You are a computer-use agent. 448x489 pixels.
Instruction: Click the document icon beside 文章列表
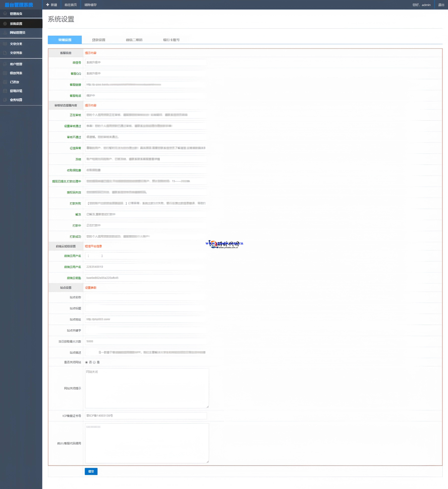click(5, 53)
